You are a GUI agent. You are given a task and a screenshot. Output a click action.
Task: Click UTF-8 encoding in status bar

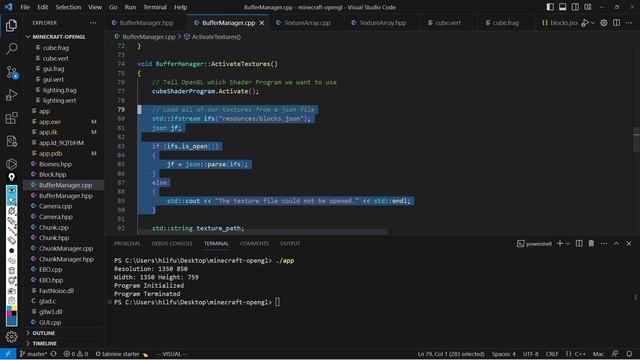click(531, 354)
